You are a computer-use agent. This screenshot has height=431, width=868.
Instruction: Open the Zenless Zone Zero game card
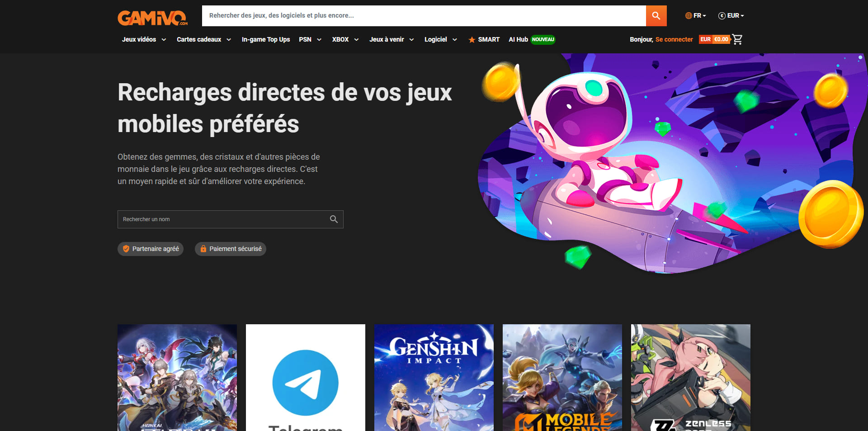pyautogui.click(x=691, y=378)
